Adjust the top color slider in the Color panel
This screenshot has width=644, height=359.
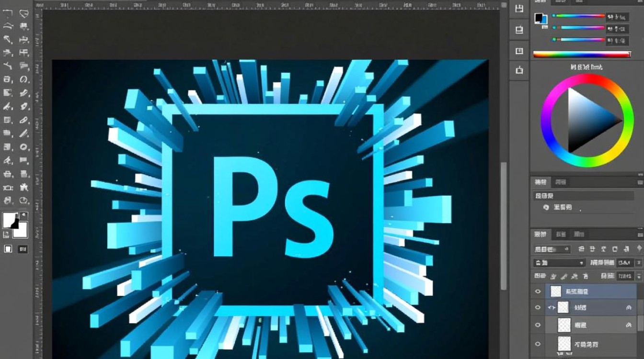tap(578, 16)
